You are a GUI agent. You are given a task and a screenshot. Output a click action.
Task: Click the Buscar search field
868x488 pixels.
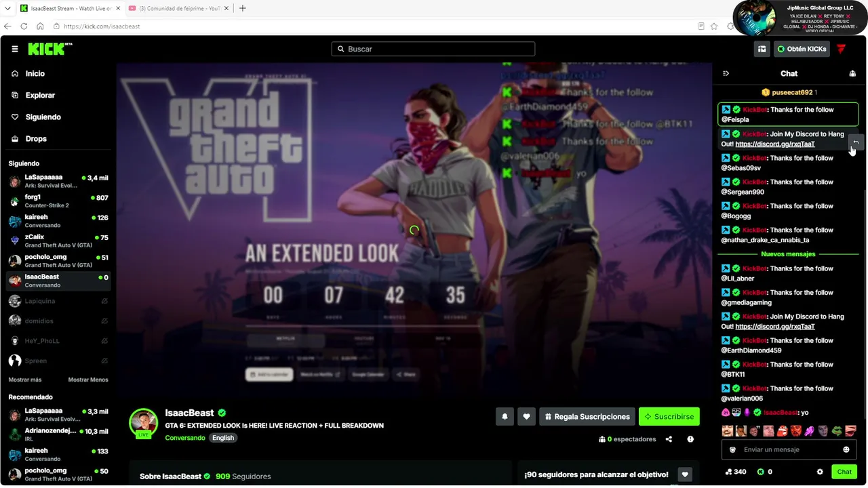click(x=433, y=49)
